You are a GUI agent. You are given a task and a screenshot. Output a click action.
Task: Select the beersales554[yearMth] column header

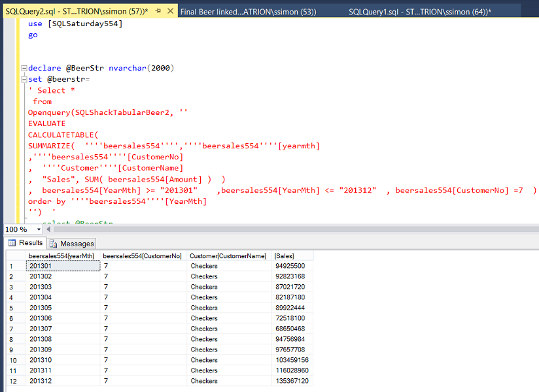click(62, 255)
